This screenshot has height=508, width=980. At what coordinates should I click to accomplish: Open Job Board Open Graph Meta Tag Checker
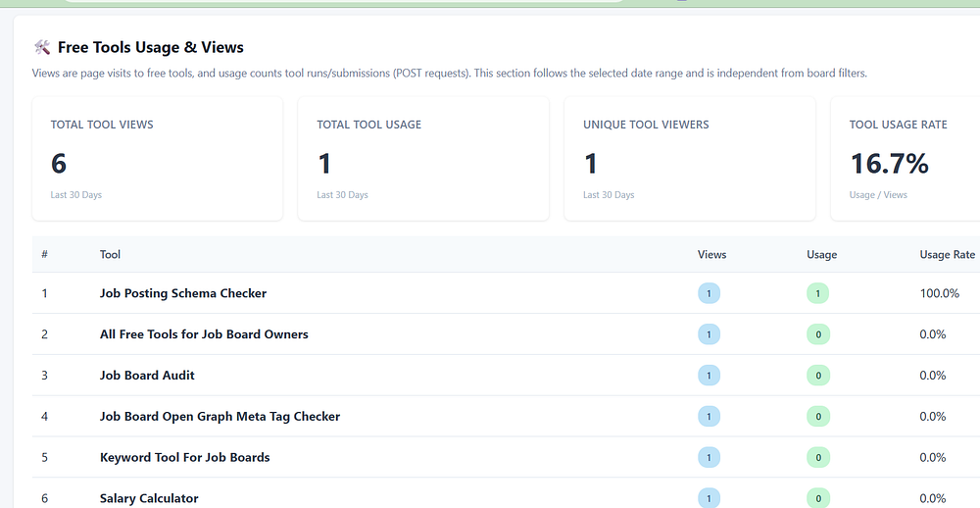[x=220, y=416]
